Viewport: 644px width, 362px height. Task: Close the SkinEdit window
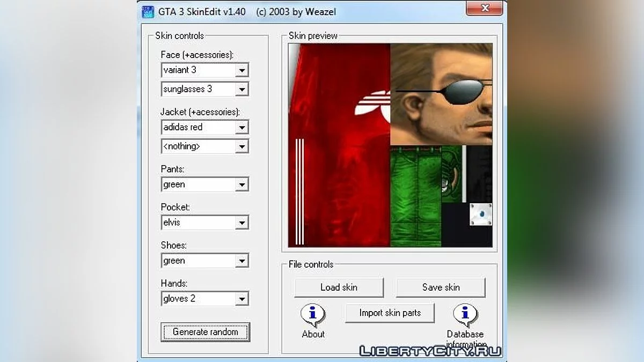(485, 9)
